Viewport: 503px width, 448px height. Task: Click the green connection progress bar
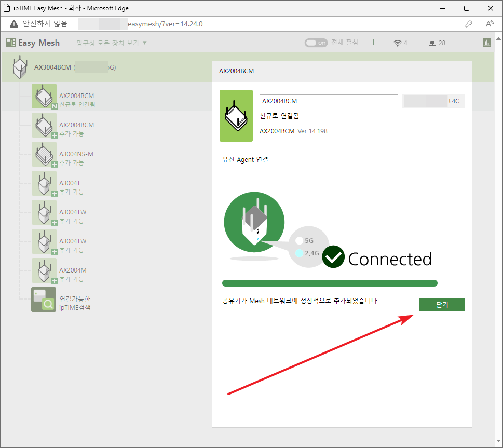coord(330,283)
